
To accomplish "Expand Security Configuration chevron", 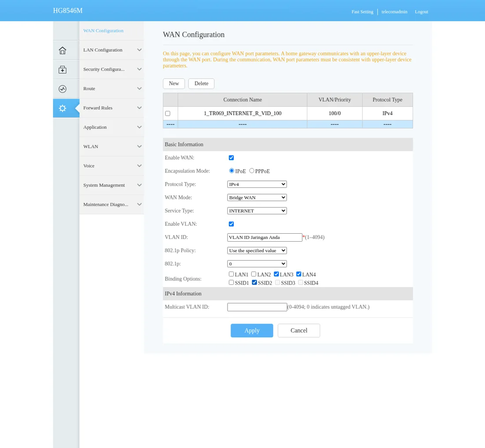I will tap(139, 69).
